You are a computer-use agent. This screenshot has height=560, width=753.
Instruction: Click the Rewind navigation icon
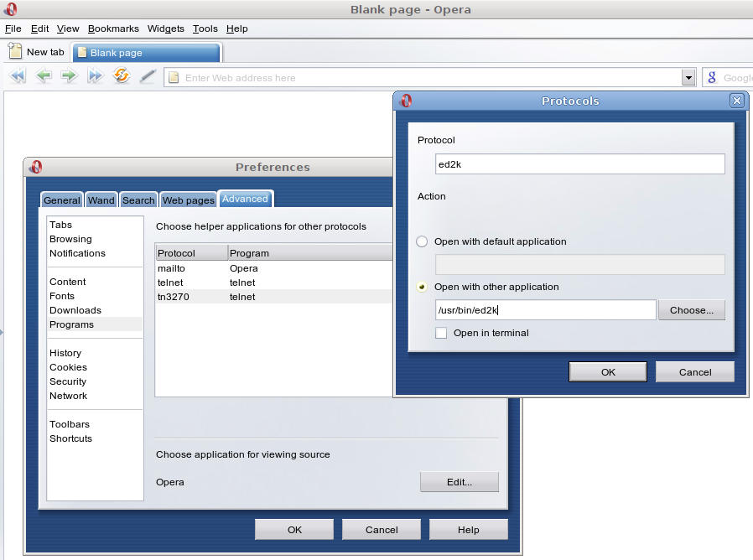pyautogui.click(x=18, y=76)
